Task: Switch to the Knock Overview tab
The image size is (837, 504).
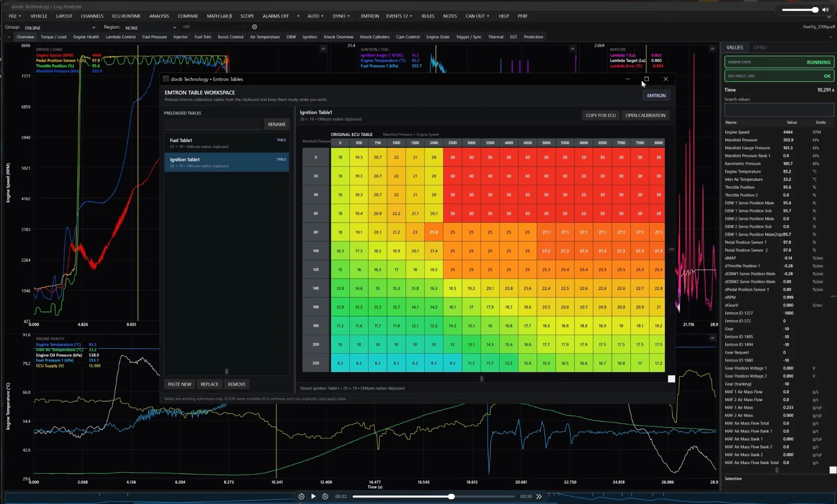Action: (338, 37)
